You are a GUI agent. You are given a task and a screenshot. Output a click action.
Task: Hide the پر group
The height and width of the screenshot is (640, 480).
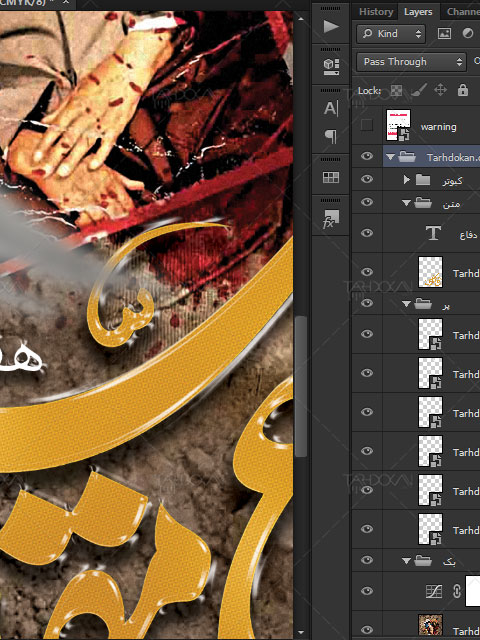pos(367,303)
